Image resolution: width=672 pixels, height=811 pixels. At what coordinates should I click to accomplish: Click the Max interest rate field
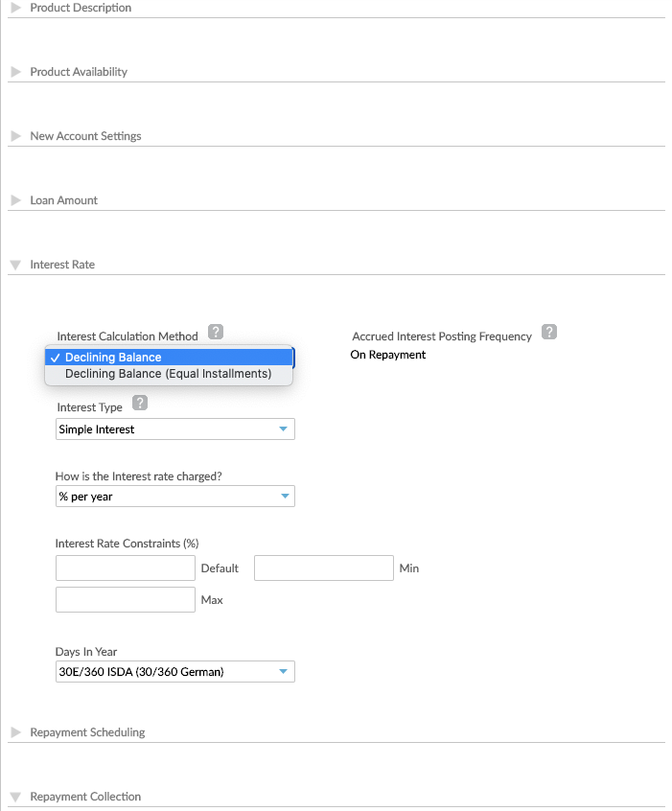125,599
